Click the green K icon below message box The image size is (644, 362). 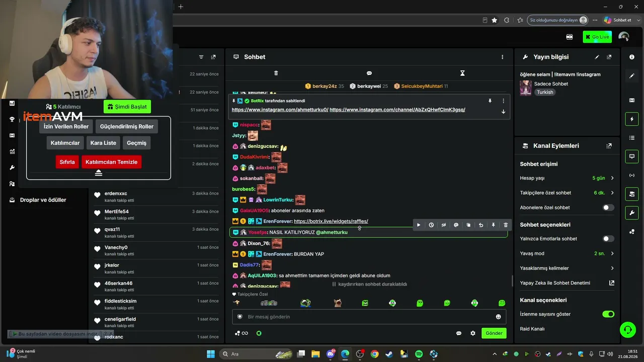[259, 333]
